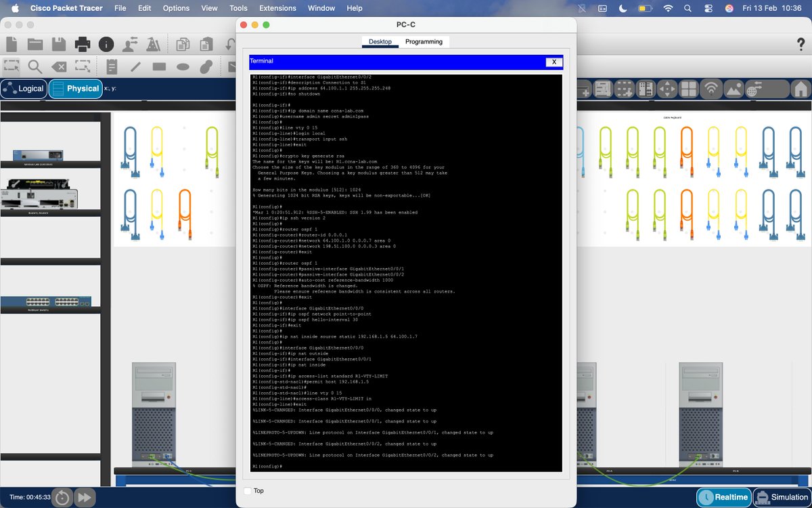Viewport: 812px width, 508px height.
Task: Enable the Top checkbox in PC-C window
Action: click(x=247, y=490)
